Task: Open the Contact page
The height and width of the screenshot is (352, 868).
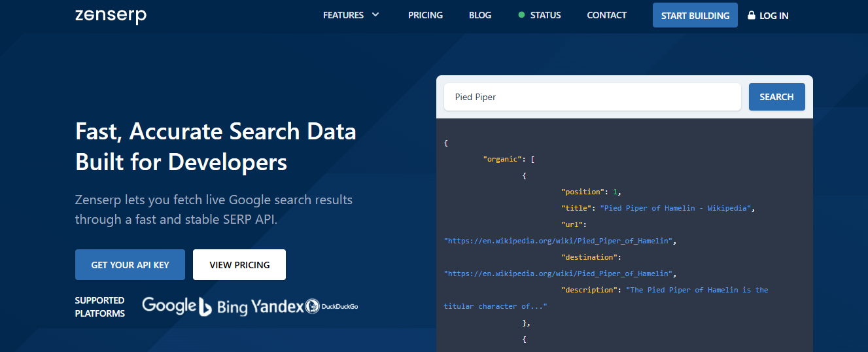Action: coord(606,15)
